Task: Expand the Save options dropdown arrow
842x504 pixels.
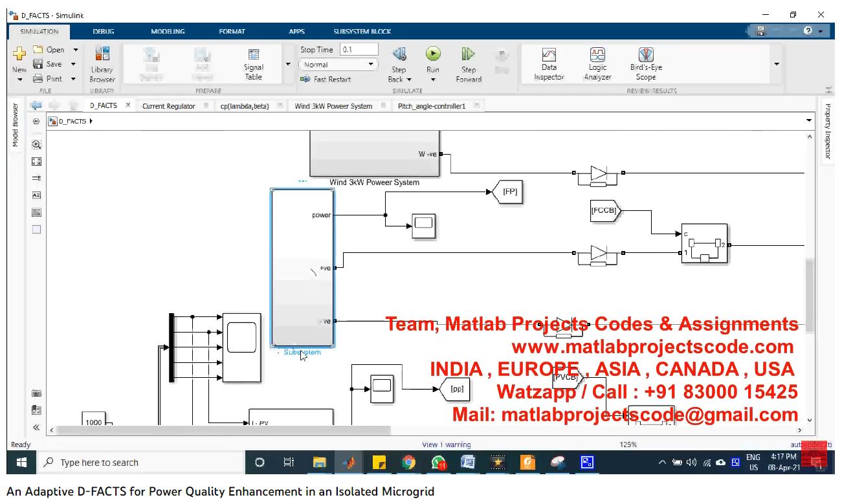Action: (x=73, y=64)
